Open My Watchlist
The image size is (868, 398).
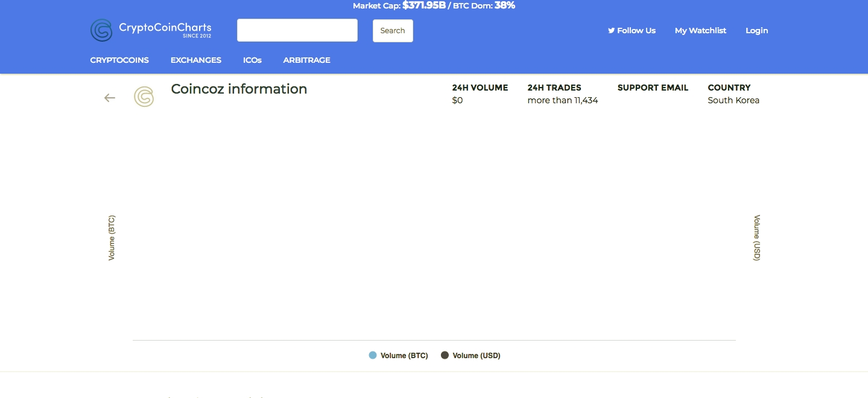point(700,30)
